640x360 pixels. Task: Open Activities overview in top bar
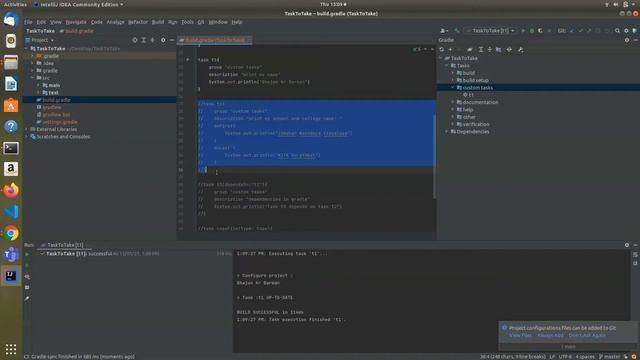(x=15, y=4)
